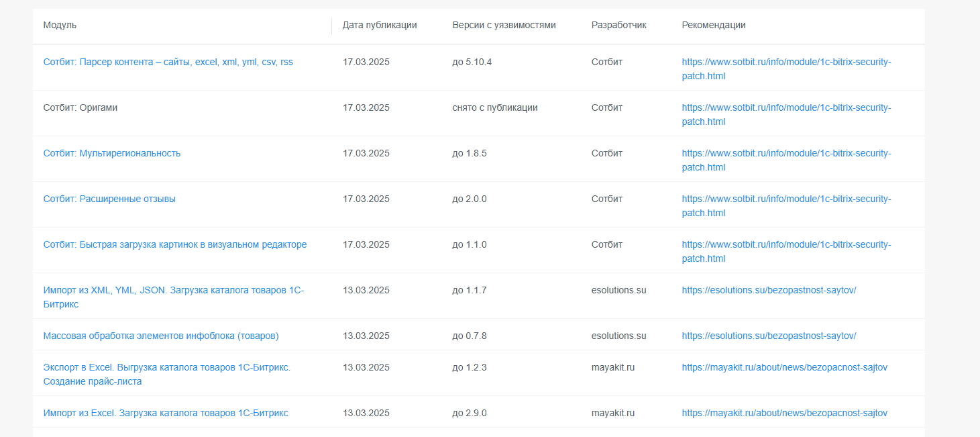The image size is (980, 437).
Task: Click developer Сотбит in Мультирегиональность row
Action: tap(607, 153)
